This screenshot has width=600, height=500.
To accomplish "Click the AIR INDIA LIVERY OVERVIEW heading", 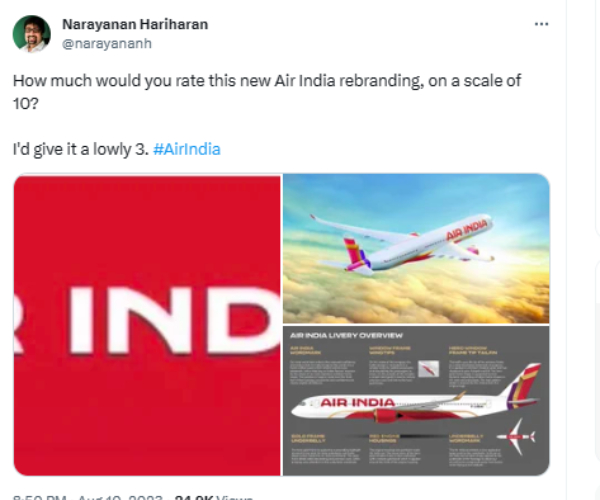I will pyautogui.click(x=346, y=336).
